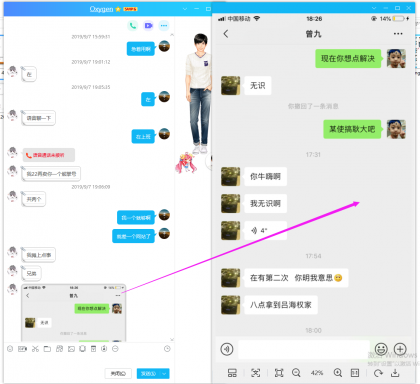Click the chat scrollbar up arrow

[172, 35]
